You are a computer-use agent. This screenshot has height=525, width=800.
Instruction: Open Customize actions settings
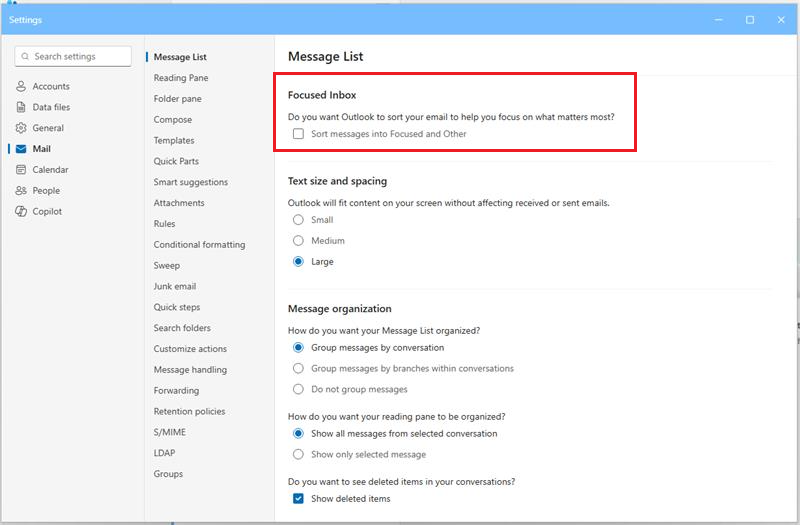click(190, 349)
